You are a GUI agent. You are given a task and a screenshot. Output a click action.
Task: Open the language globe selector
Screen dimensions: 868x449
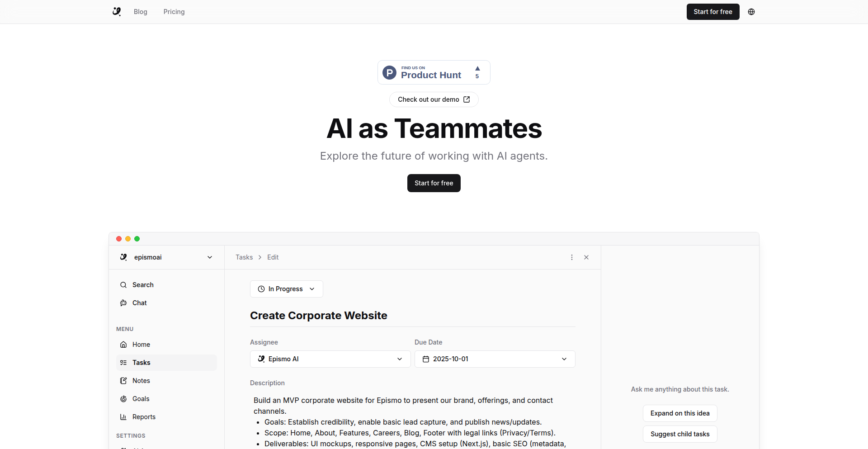pyautogui.click(x=751, y=12)
